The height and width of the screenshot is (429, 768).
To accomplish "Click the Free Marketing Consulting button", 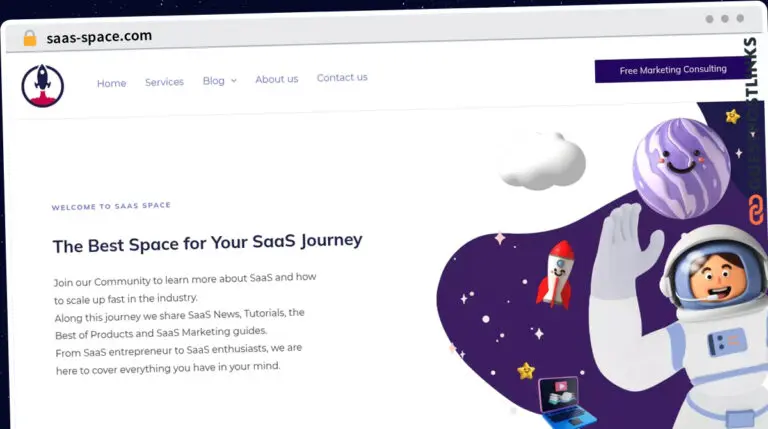I will [672, 70].
